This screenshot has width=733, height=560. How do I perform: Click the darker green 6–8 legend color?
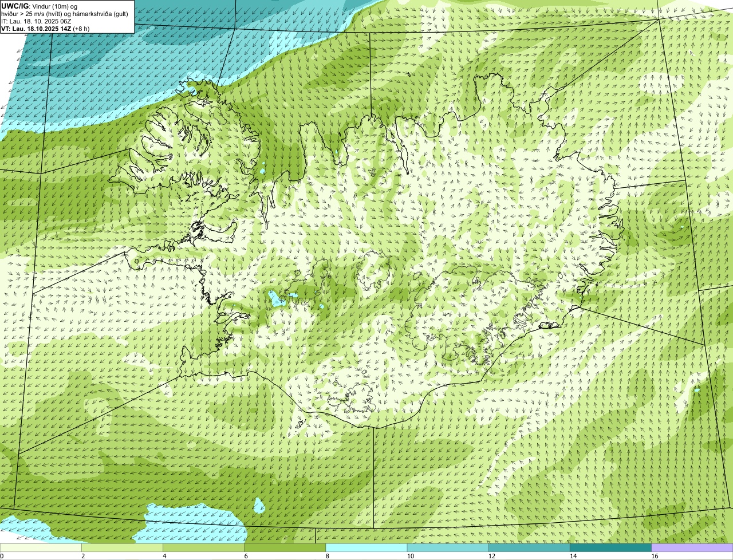[x=285, y=548]
